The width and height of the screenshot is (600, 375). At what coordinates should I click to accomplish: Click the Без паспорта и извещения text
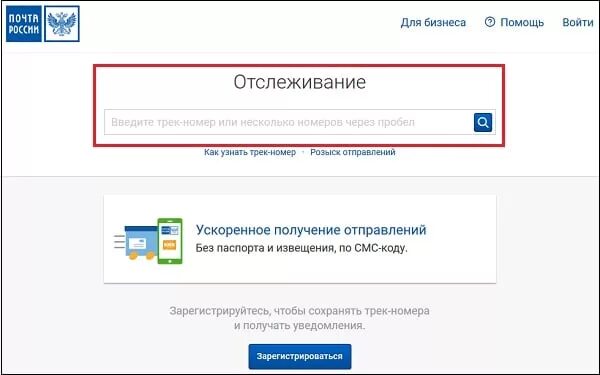click(x=302, y=248)
